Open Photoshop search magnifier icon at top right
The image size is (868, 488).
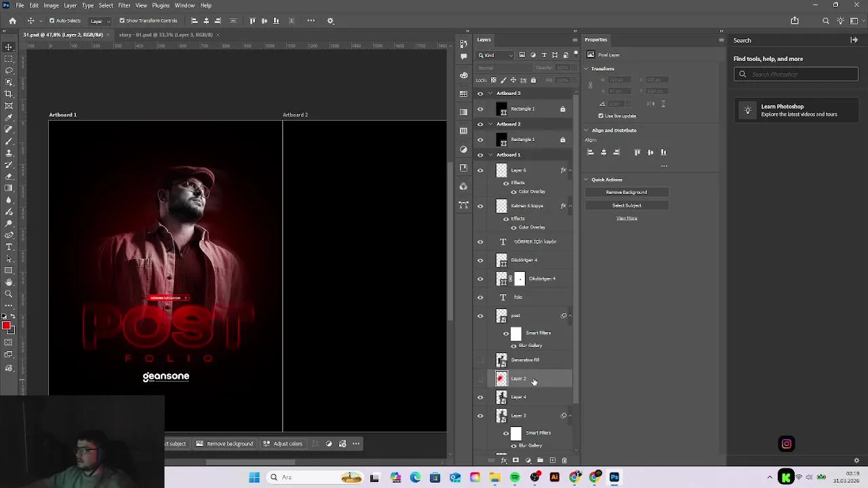point(825,21)
